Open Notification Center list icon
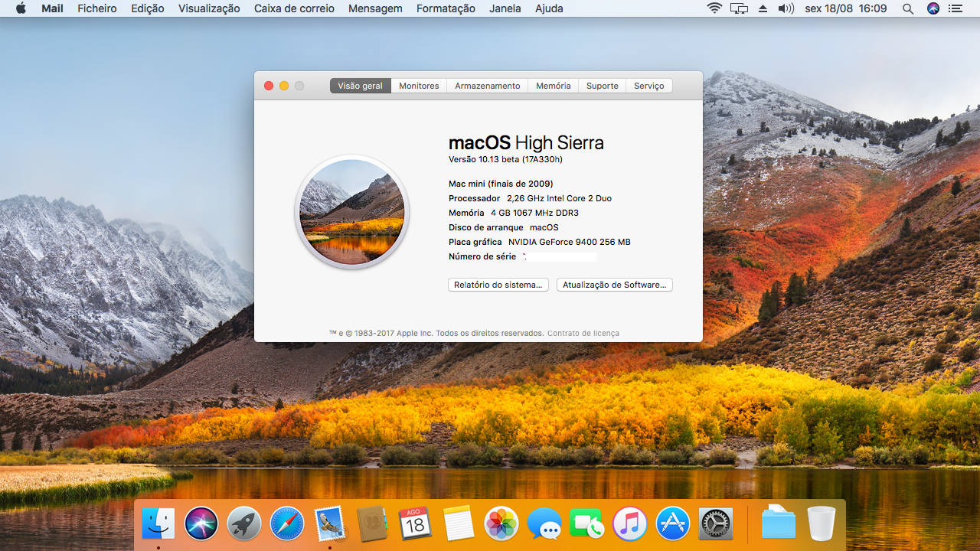The height and width of the screenshot is (551, 980). pyautogui.click(x=956, y=8)
